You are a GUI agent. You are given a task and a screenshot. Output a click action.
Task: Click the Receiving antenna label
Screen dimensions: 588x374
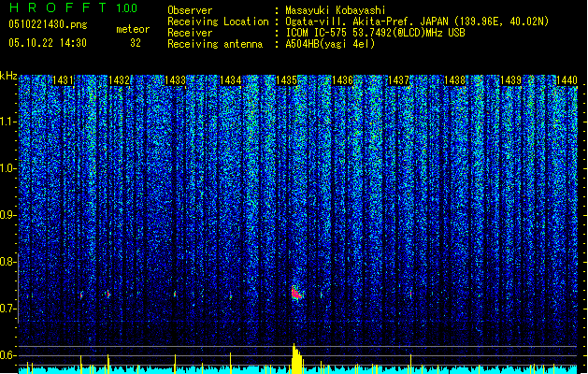tap(215, 44)
